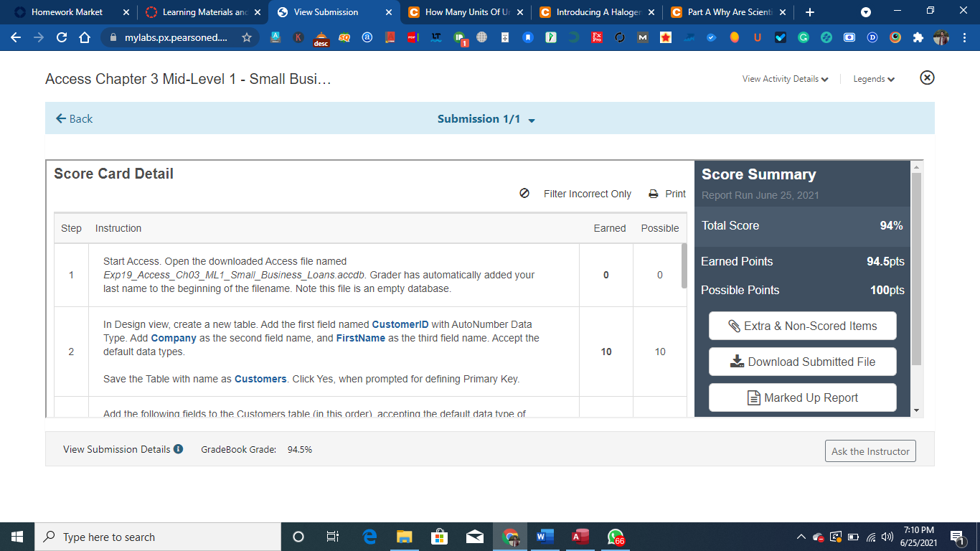Open the Marked Up Report

802,397
